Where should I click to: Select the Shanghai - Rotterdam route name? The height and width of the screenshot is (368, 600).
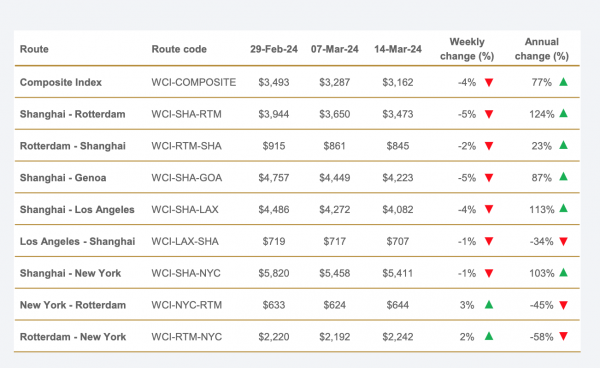(x=72, y=114)
